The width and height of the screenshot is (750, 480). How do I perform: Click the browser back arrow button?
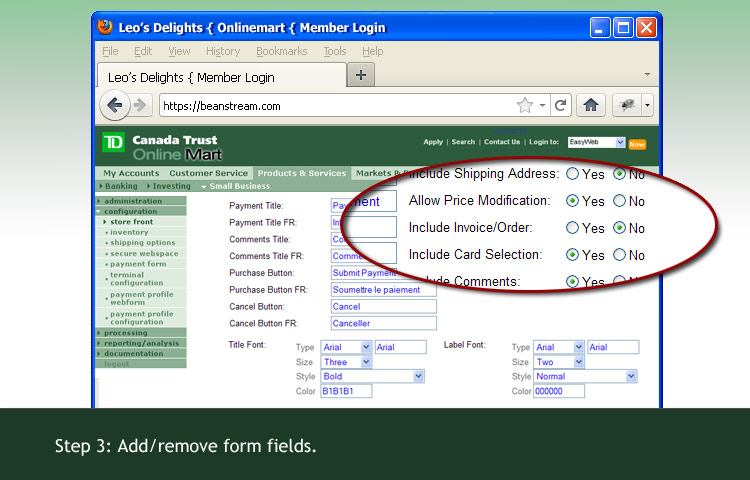[115, 105]
